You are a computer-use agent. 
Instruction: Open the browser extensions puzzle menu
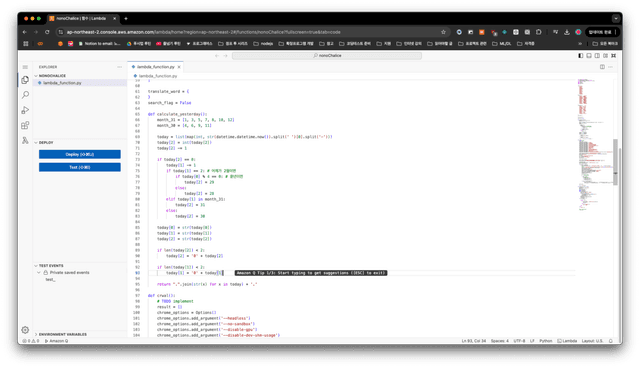pyautogui.click(x=538, y=32)
